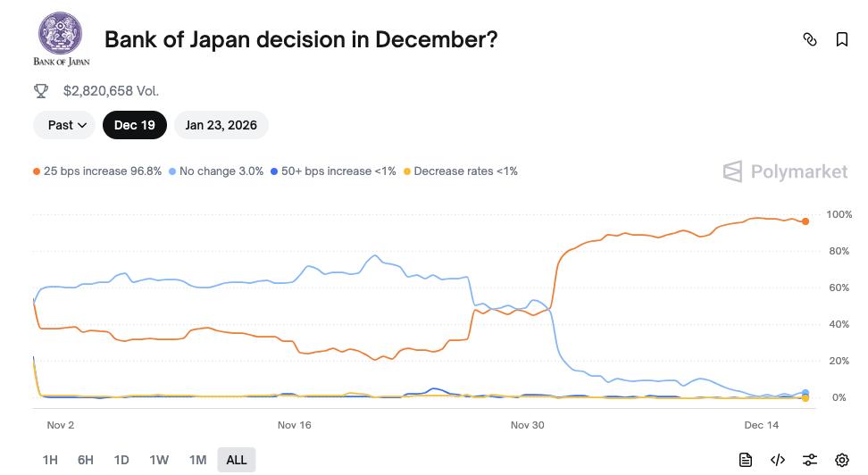Open chart settings gear icon
This screenshot has width=868, height=475.
tap(841, 460)
